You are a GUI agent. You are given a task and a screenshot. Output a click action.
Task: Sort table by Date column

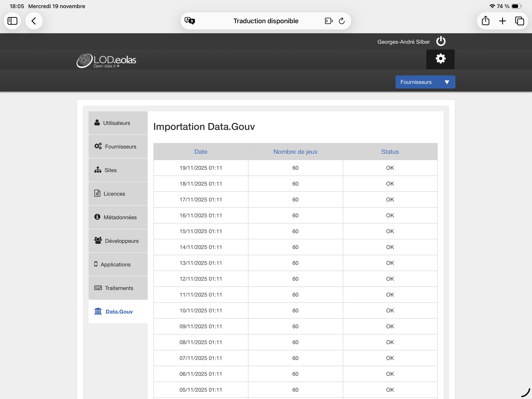pos(201,152)
